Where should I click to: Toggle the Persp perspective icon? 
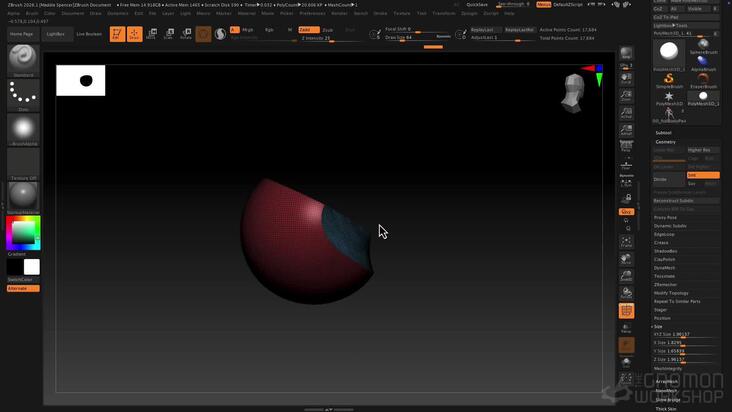626,147
